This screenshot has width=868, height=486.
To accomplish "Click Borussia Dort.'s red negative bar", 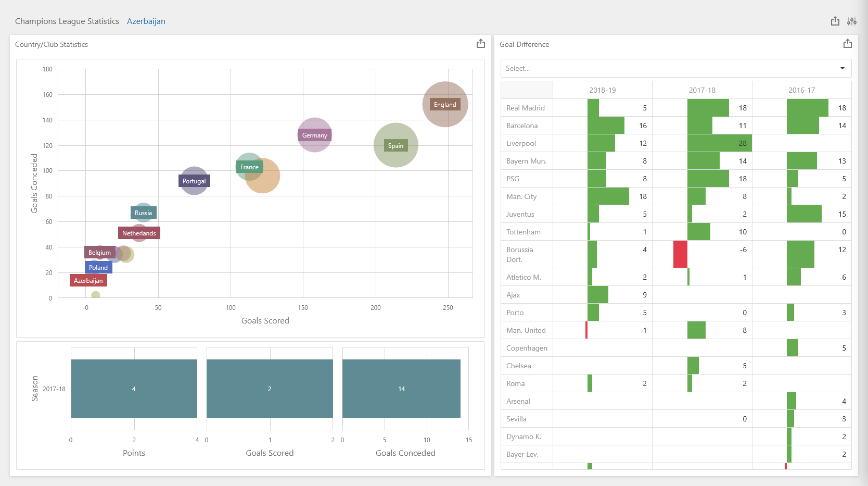I will [680, 254].
